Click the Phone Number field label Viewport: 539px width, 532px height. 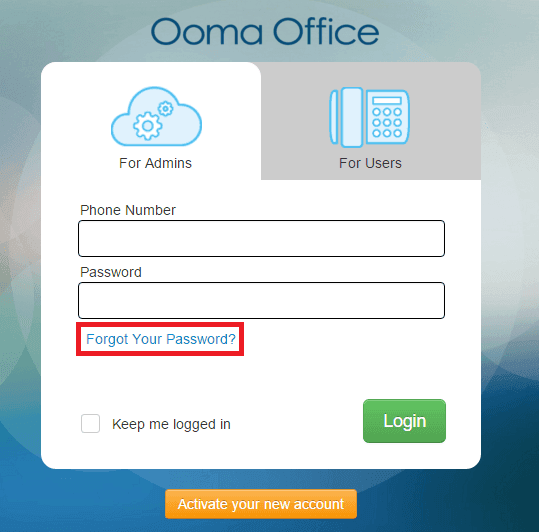(128, 210)
